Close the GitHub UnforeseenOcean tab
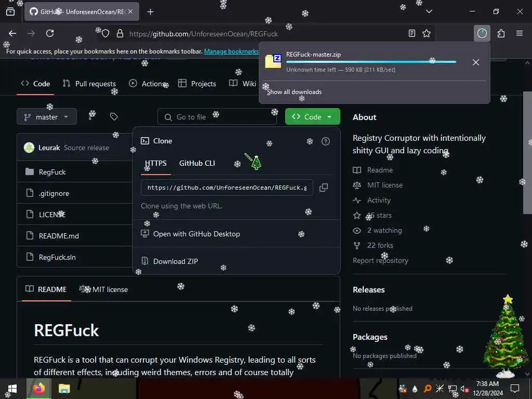The image size is (532, 399). coord(130,11)
